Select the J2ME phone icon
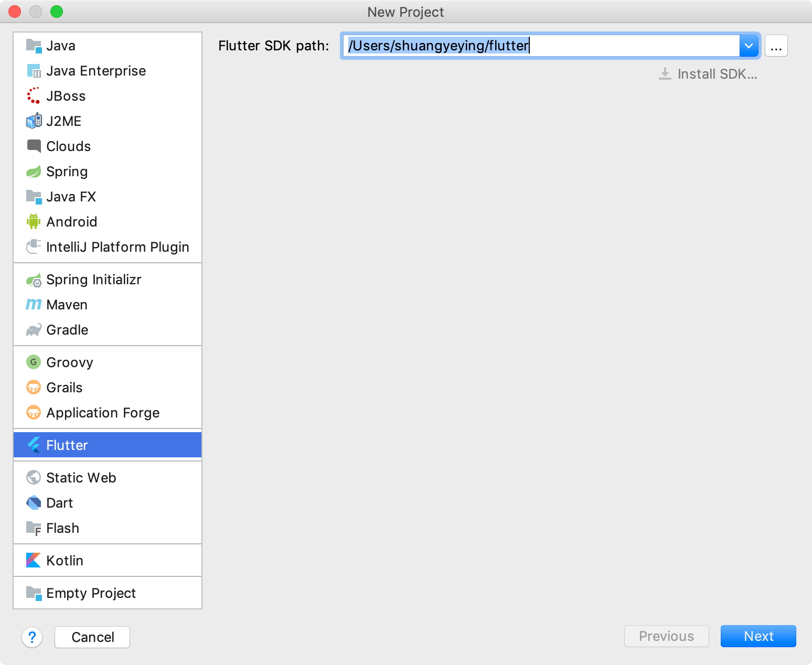Viewport: 812px width, 665px height. [34, 121]
